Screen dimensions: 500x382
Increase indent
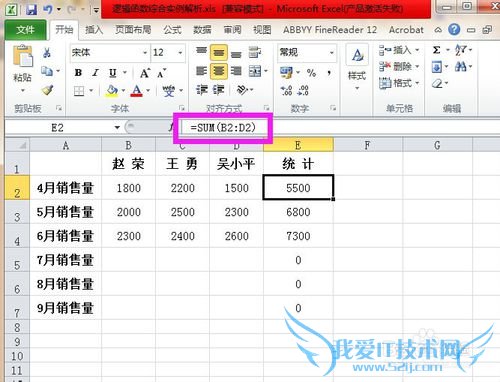pyautogui.click(x=219, y=90)
